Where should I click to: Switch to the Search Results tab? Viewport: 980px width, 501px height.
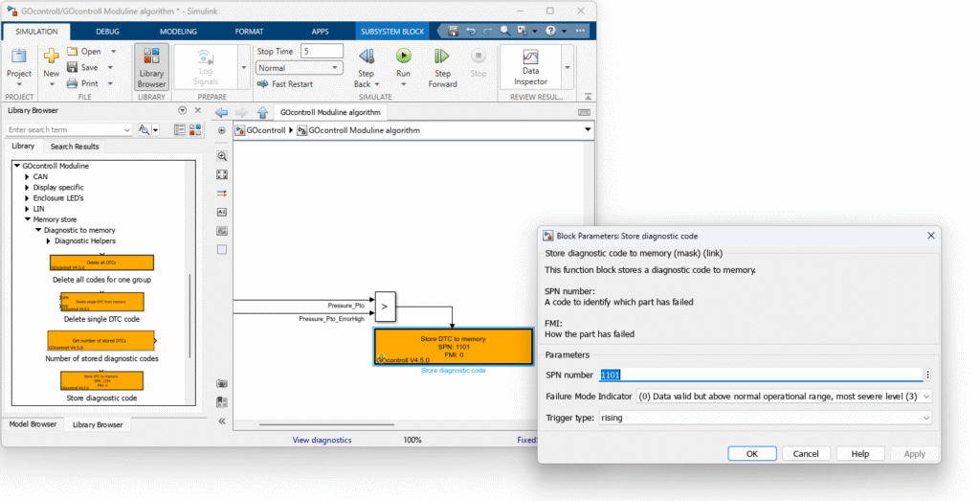[75, 147]
